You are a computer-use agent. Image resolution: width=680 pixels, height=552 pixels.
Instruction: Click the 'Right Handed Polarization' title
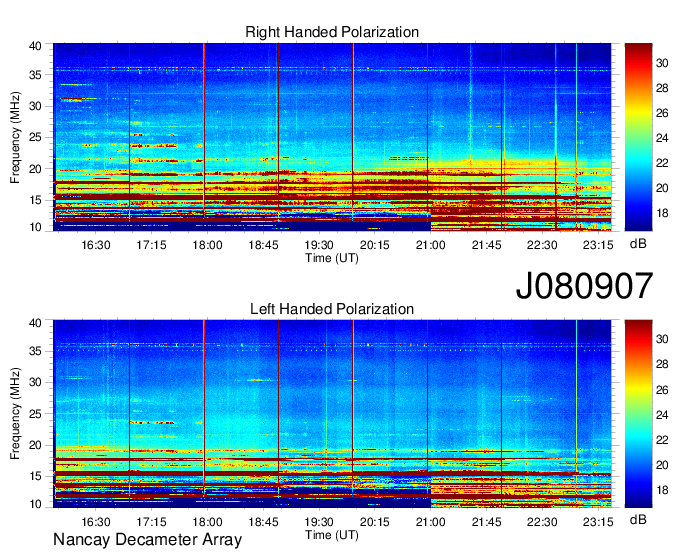(332, 32)
